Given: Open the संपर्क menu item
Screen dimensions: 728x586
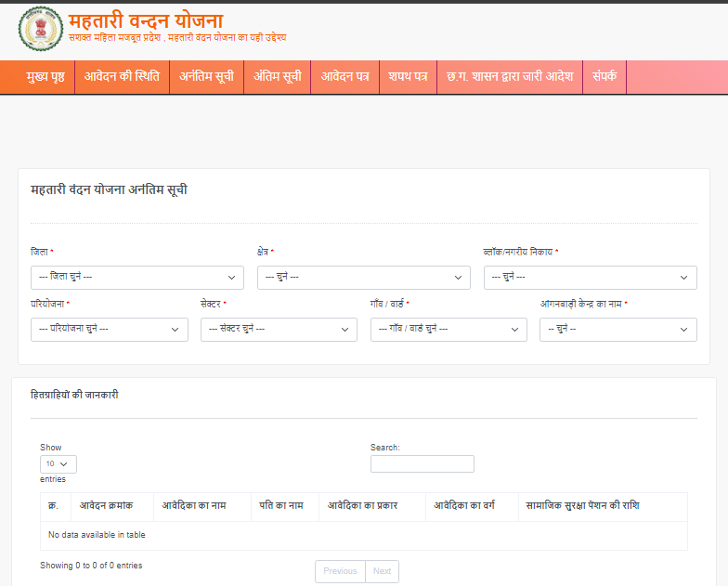Looking at the screenshot, I should 604,76.
